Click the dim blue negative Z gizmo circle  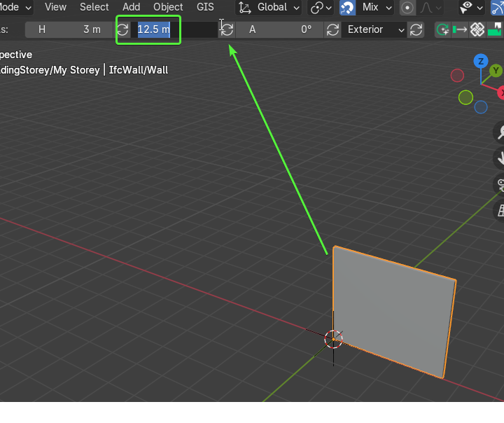pos(480,107)
